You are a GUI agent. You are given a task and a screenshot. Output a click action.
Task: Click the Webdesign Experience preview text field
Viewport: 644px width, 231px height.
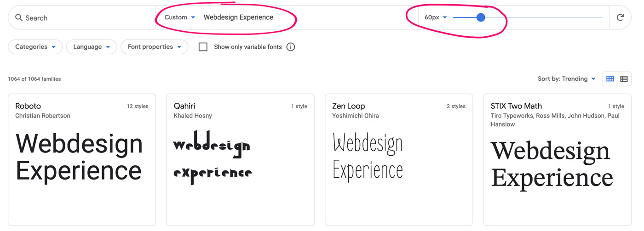(x=276, y=17)
